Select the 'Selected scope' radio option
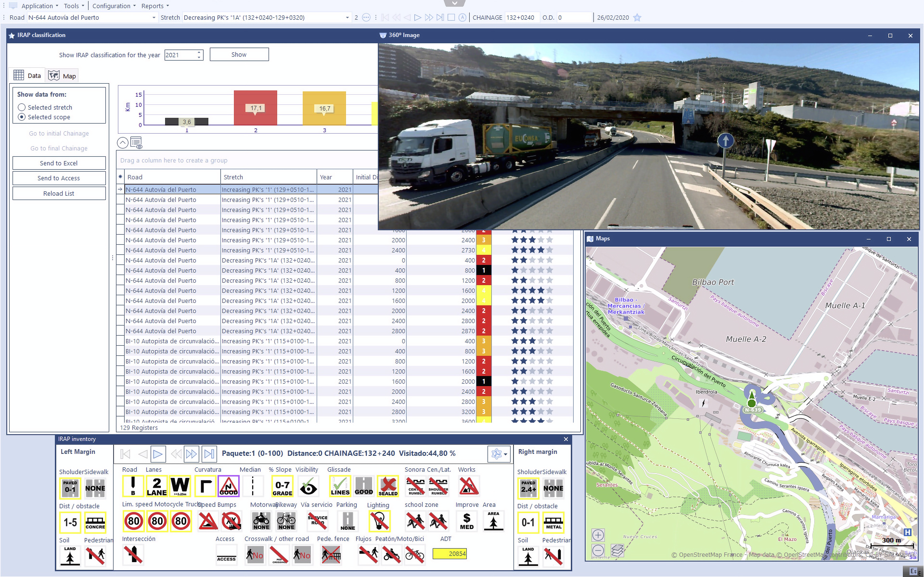Viewport: 924px width, 577px height. 22,117
